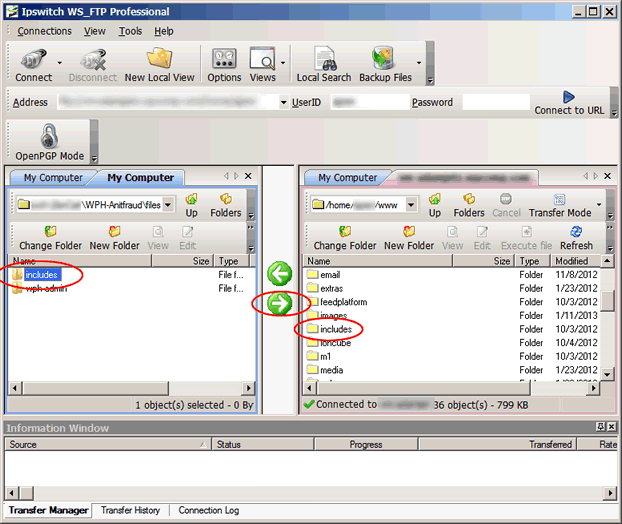622x524 pixels.
Task: Toggle OpenPGP Mode
Action: coord(50,142)
